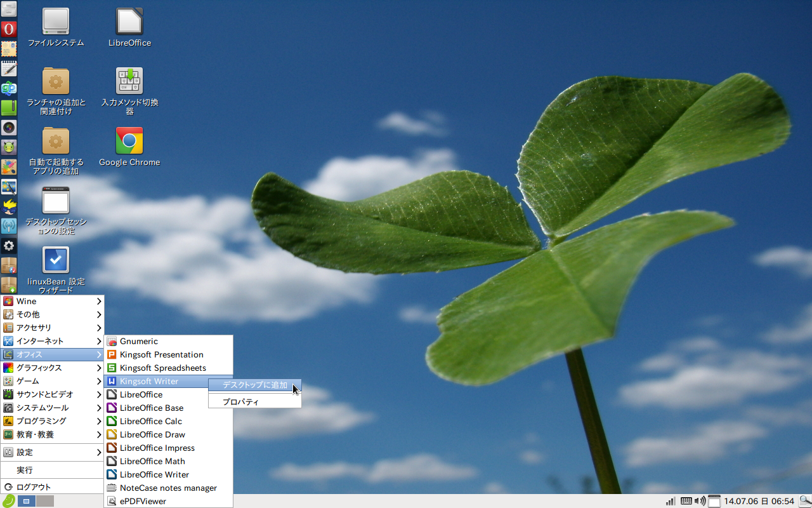Open the blue chat bubbles dock launcher
This screenshot has width=812, height=508.
tap(9, 88)
